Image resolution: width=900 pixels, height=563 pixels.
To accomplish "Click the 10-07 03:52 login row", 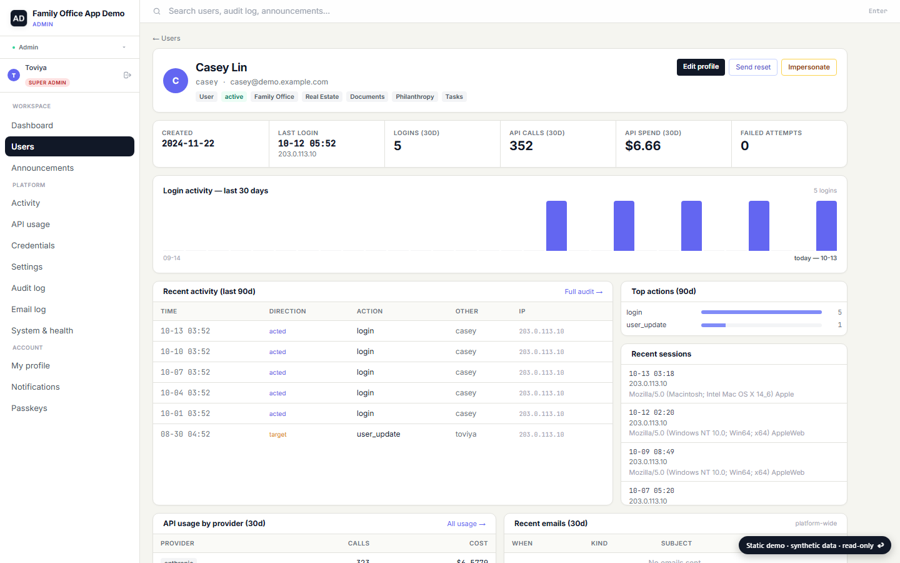I will click(x=382, y=372).
